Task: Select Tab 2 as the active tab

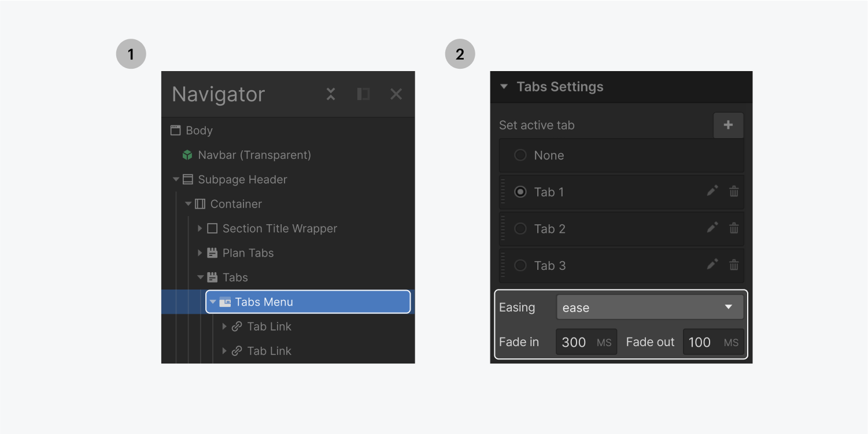Action: point(520,228)
